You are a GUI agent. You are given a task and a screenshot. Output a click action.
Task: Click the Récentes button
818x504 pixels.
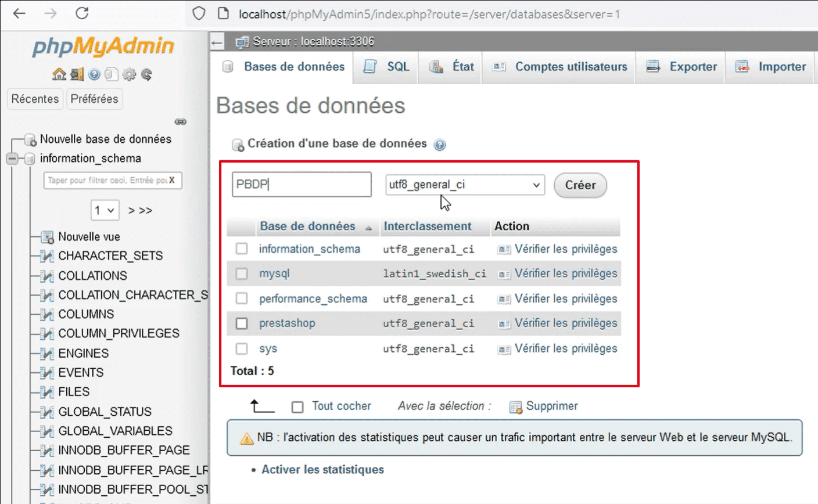tap(35, 99)
